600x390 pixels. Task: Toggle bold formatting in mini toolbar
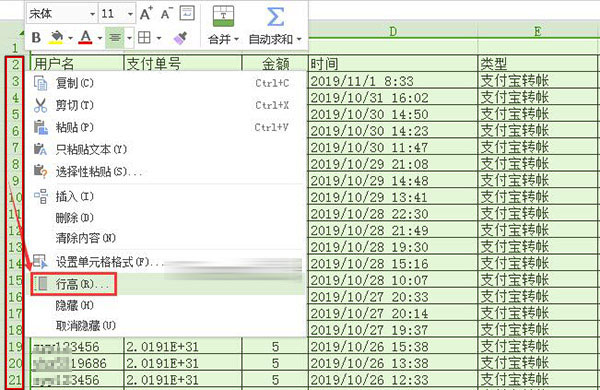(36, 38)
